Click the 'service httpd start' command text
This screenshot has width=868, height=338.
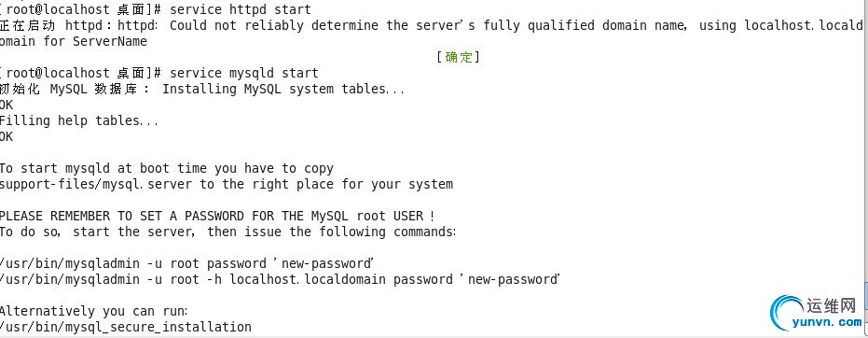coord(241,9)
